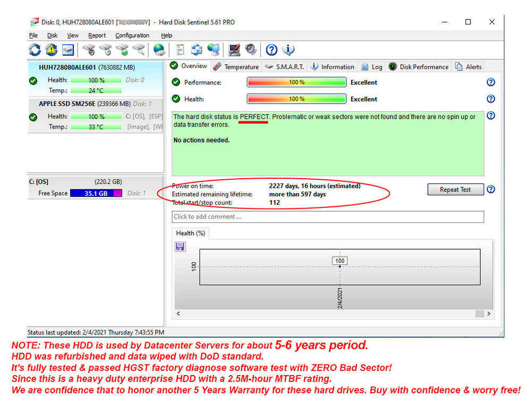
Task: Click the speaker toolbar icon
Action: click(251, 50)
